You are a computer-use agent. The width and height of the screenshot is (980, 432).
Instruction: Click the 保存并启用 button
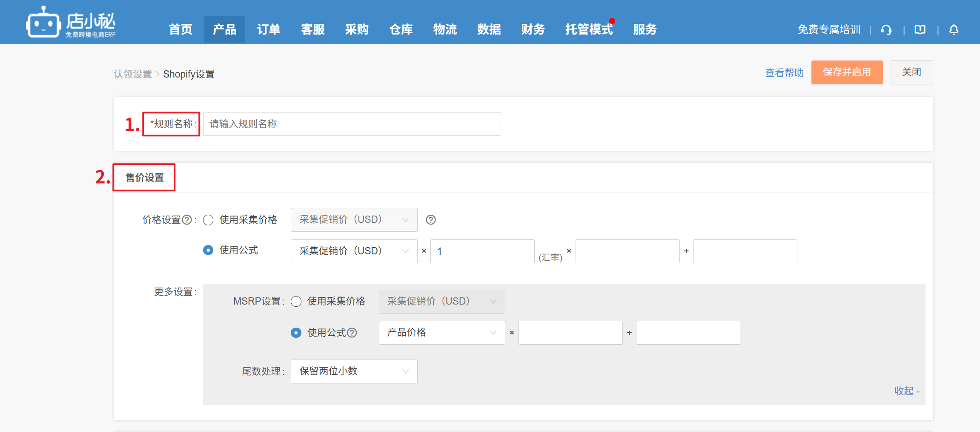[x=846, y=72]
